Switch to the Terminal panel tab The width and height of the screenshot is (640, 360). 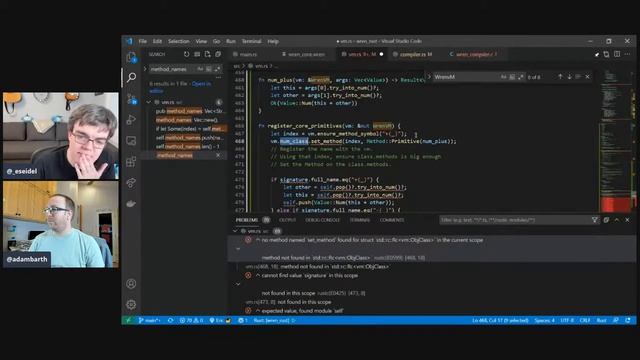tap(360, 220)
